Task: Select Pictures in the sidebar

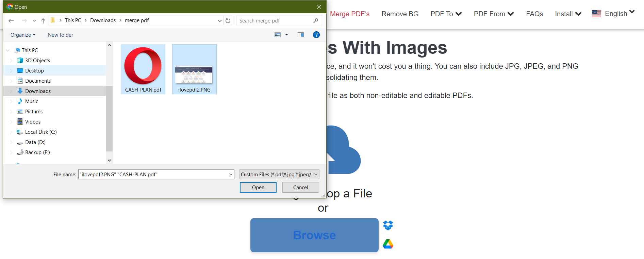Action: point(34,112)
